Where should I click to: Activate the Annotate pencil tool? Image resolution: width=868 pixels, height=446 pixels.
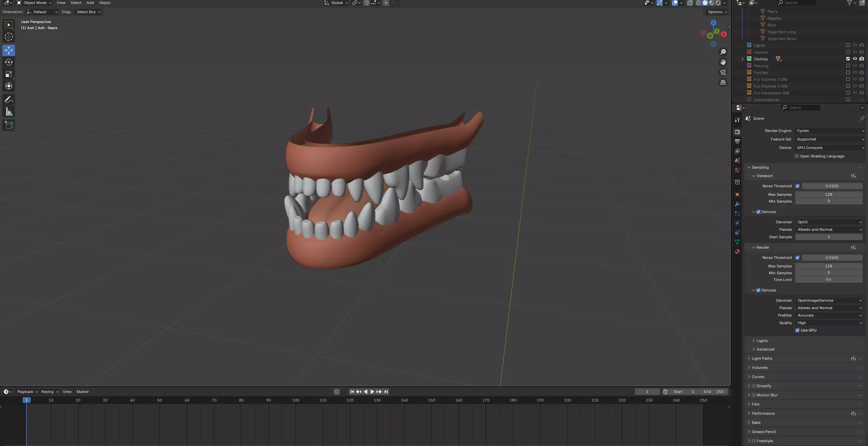(9, 100)
